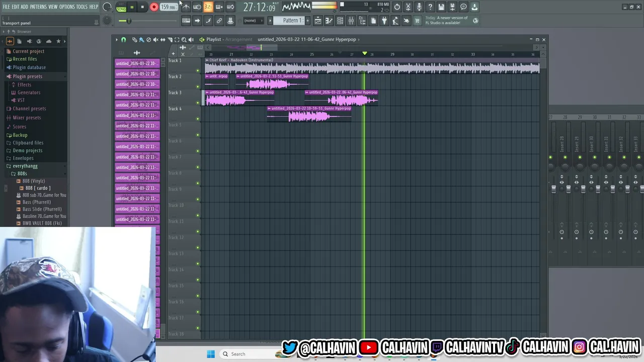
Task: Toggle the playlist magnet snap icon
Action: (x=123, y=39)
